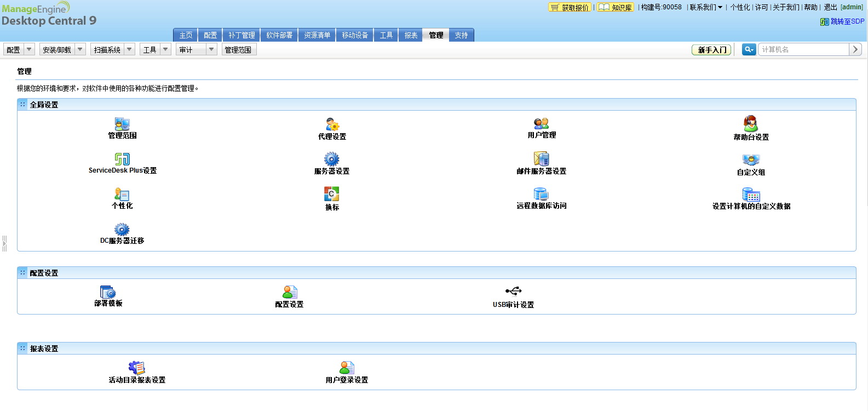Open the 代理设置 icon
868x411 pixels.
332,124
